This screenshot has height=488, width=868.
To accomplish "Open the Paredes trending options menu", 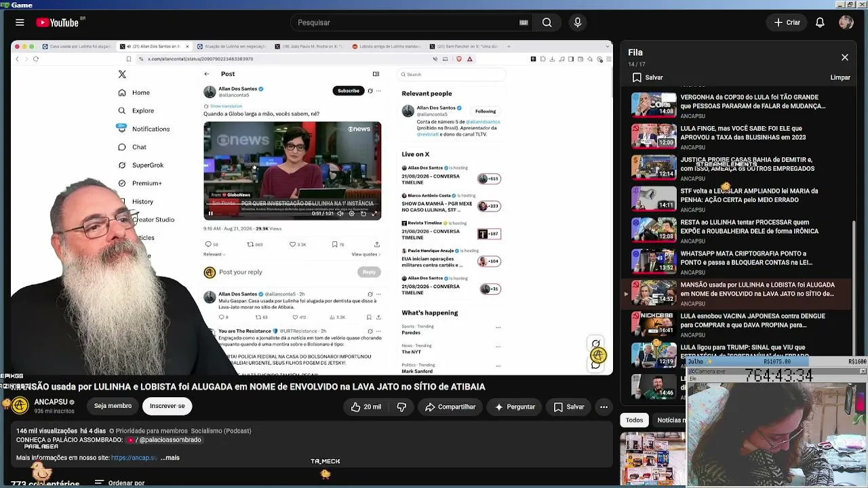I will tap(498, 327).
